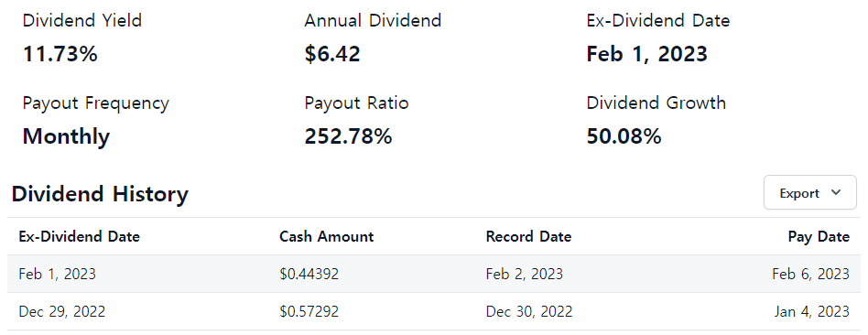The image size is (868, 335).
Task: Click the Dividend Yield label
Action: (x=82, y=21)
